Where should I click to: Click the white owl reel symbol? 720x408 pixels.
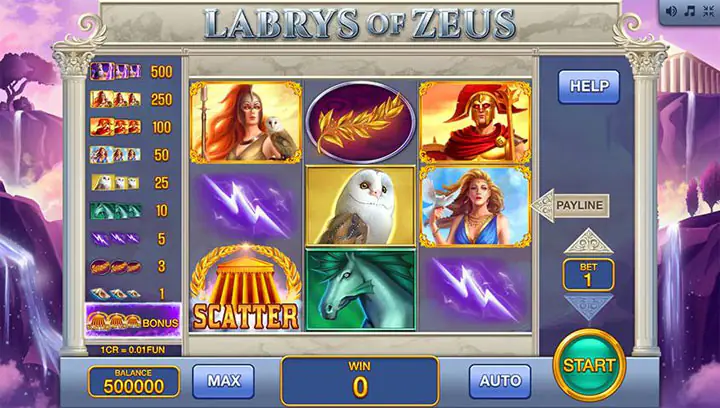click(360, 206)
